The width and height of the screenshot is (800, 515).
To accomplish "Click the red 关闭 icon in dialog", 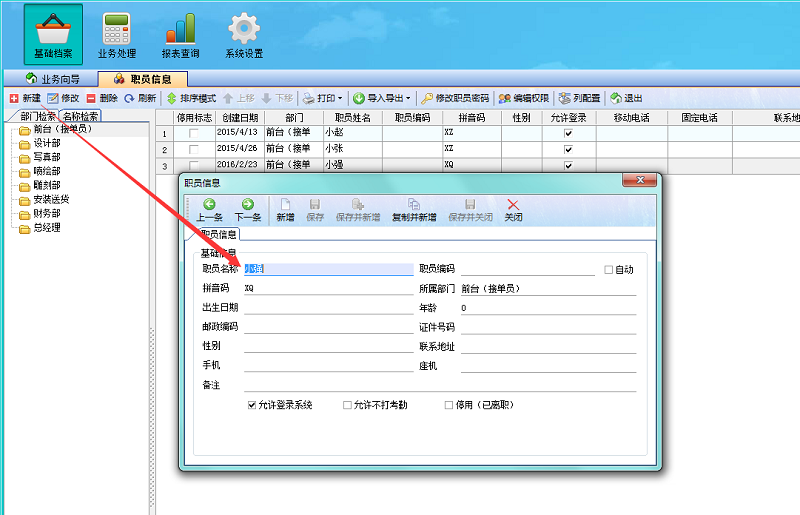I will [513, 209].
